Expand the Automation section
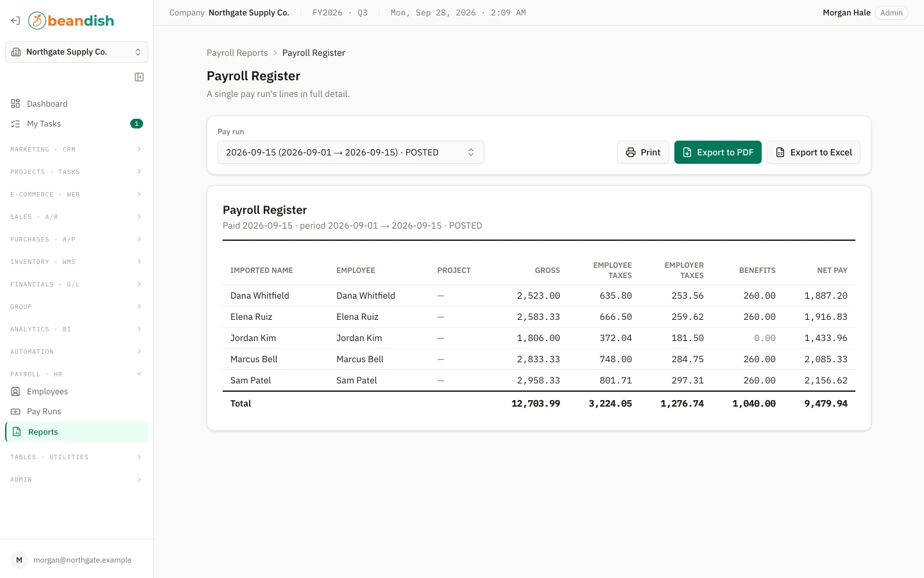 pos(76,351)
